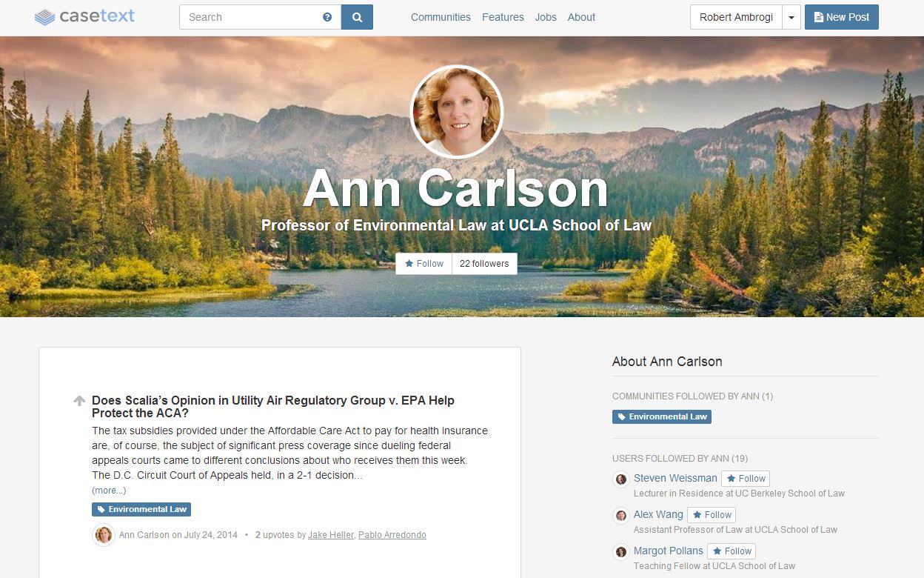The image size is (924, 578).
Task: Toggle Follow for Steven Weissman
Action: [x=746, y=479]
